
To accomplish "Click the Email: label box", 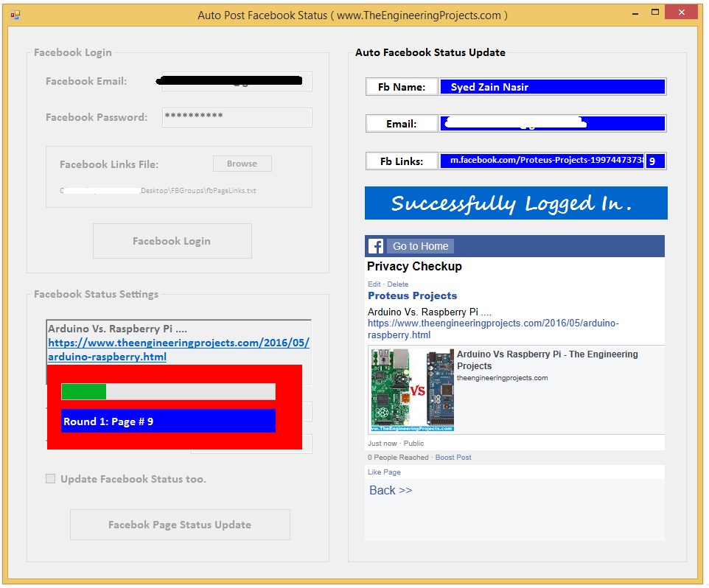I will pos(402,123).
